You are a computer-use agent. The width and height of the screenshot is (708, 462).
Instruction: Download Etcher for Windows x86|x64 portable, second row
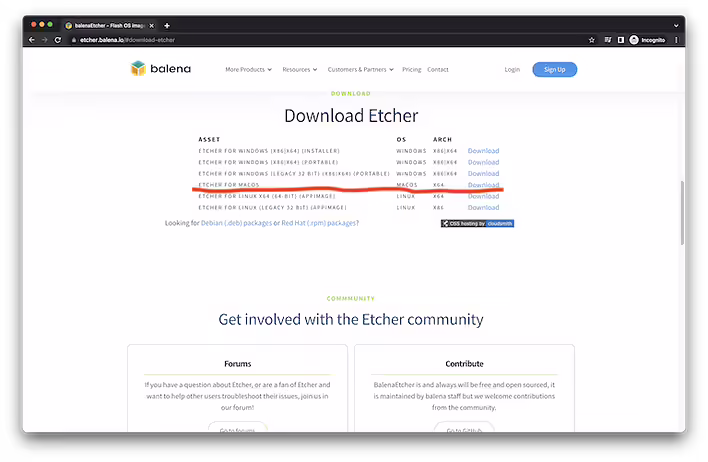pyautogui.click(x=483, y=162)
